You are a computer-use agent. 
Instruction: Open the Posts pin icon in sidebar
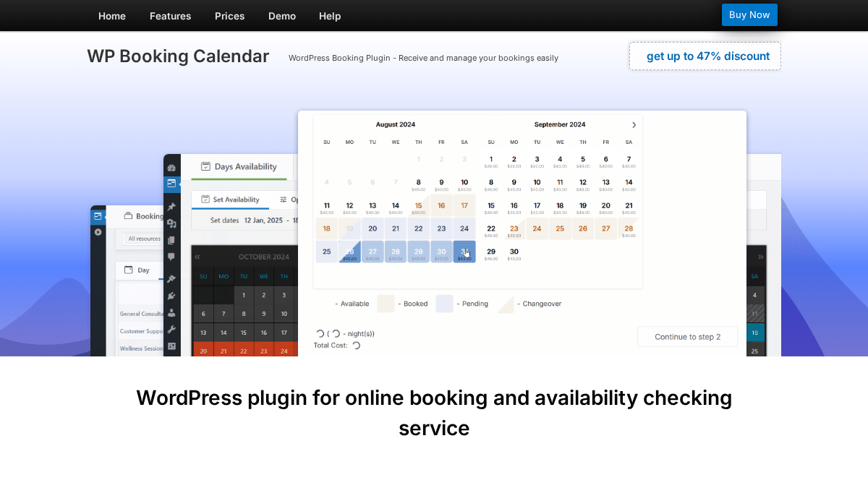(x=171, y=207)
